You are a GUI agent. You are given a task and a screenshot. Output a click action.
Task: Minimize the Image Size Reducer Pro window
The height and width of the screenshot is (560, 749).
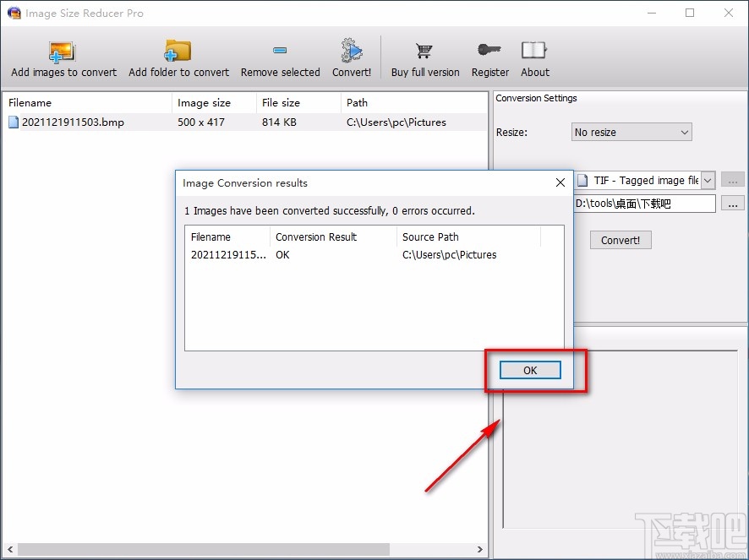pyautogui.click(x=652, y=13)
